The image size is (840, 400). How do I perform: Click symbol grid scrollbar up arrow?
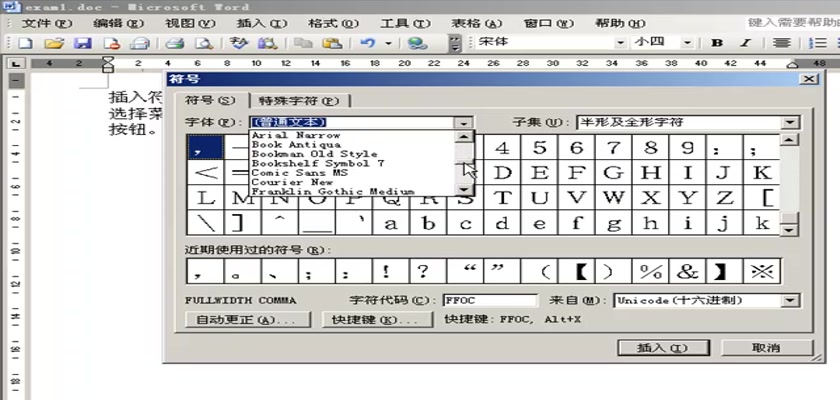[x=788, y=140]
